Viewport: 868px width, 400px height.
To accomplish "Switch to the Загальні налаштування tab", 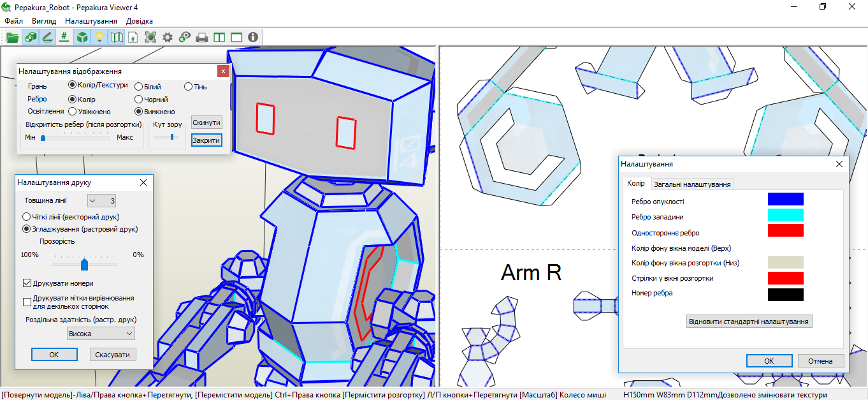I will (x=691, y=184).
